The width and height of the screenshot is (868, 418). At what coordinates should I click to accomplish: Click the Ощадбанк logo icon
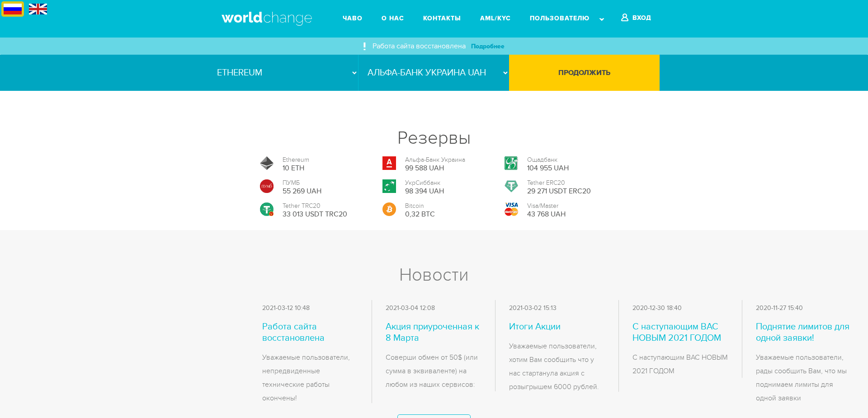(511, 164)
